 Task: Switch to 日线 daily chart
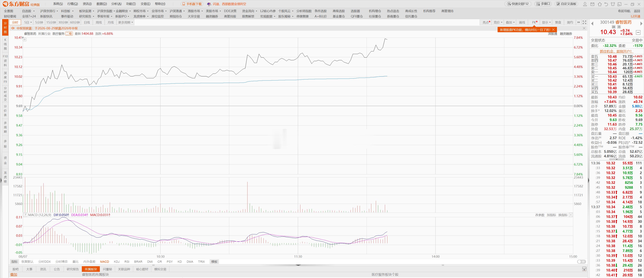tap(87, 22)
